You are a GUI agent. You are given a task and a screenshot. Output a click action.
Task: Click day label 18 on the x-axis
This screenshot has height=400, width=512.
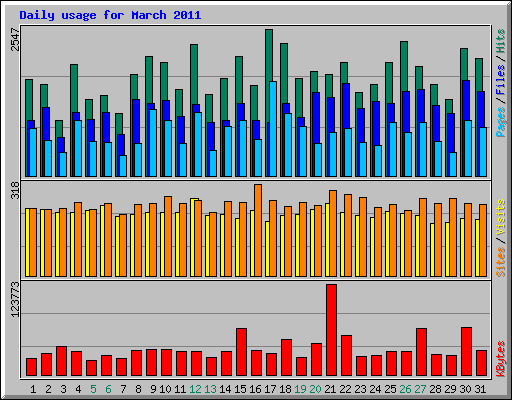(285, 389)
